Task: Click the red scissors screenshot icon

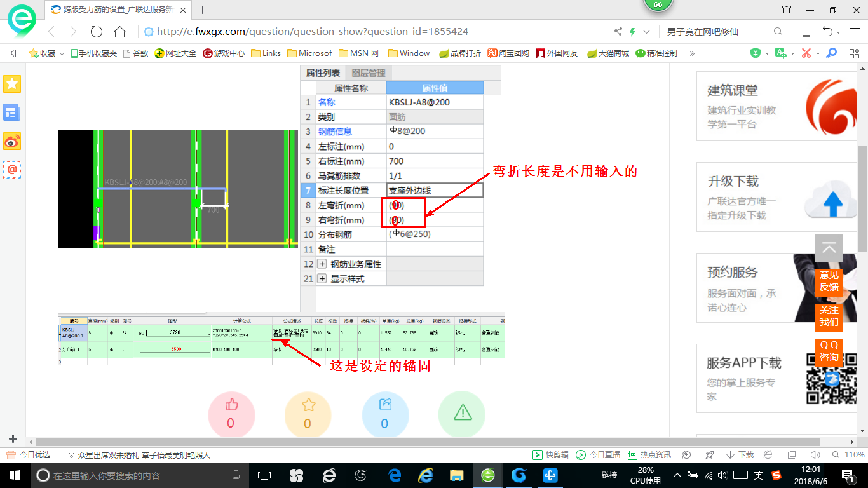Action: coord(806,53)
